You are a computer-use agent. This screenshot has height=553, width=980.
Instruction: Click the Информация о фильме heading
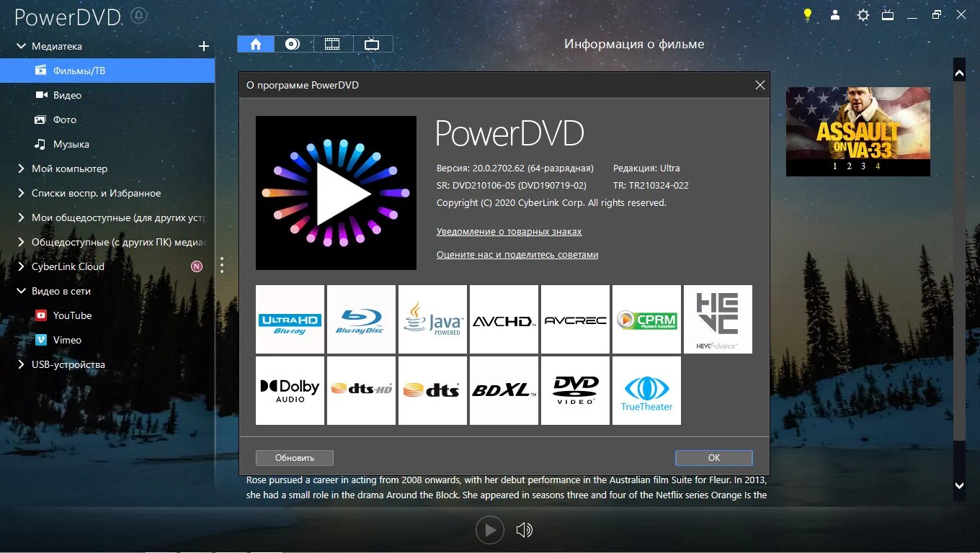coord(634,44)
